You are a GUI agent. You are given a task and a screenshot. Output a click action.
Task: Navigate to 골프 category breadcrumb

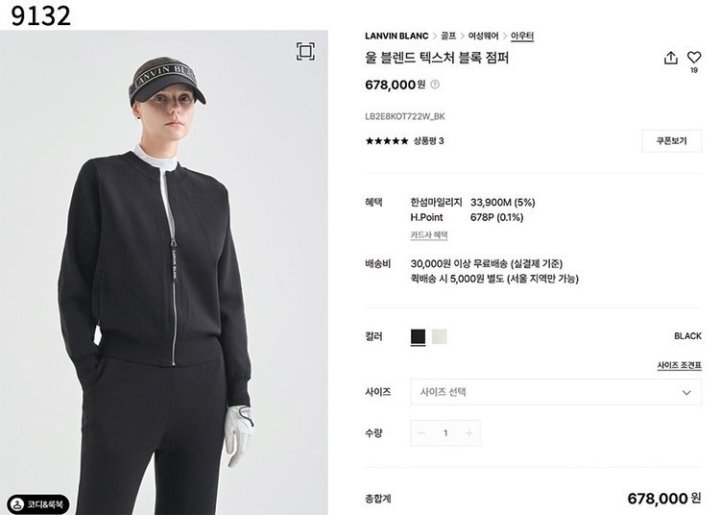click(448, 36)
